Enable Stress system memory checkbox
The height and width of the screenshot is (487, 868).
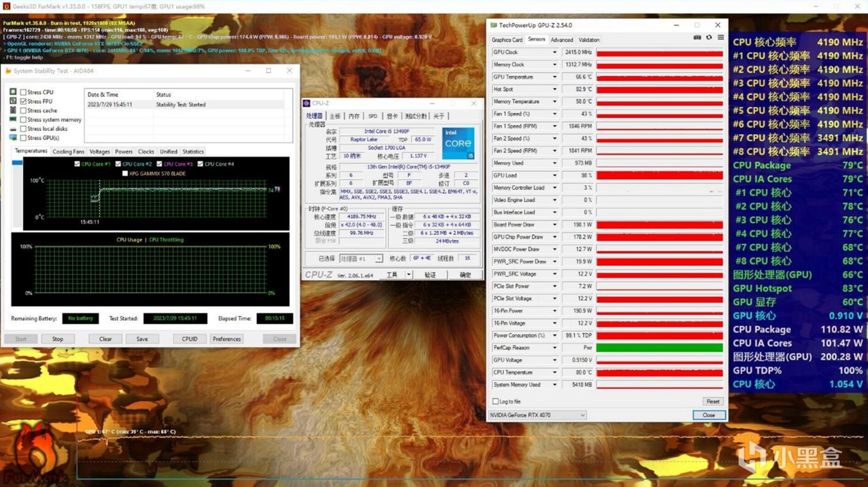[23, 119]
